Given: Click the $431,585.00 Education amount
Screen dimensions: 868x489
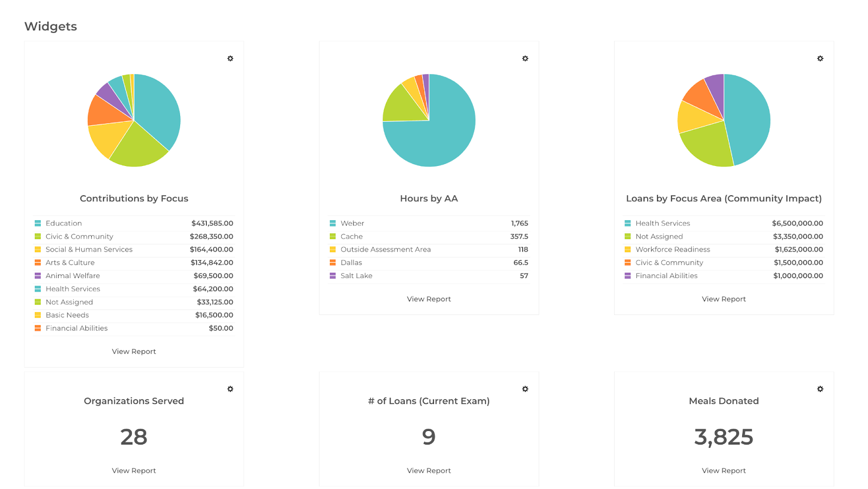Looking at the screenshot, I should point(212,223).
